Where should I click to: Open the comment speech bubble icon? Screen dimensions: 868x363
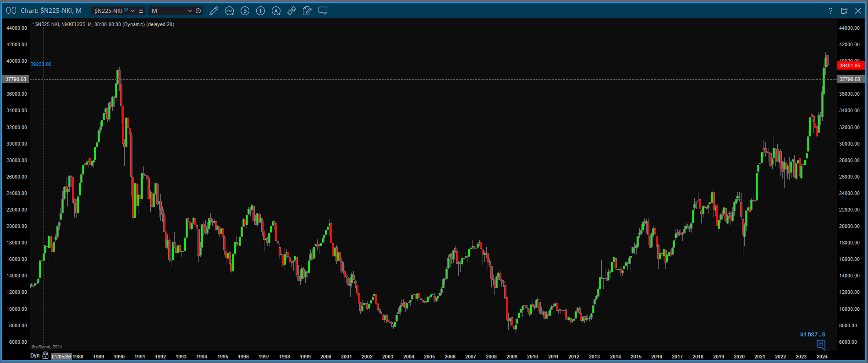click(323, 11)
